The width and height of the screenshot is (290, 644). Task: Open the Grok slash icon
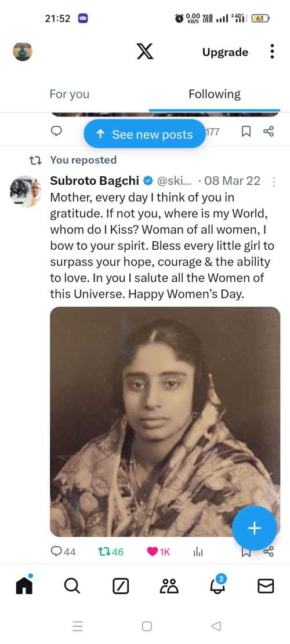[121, 586]
